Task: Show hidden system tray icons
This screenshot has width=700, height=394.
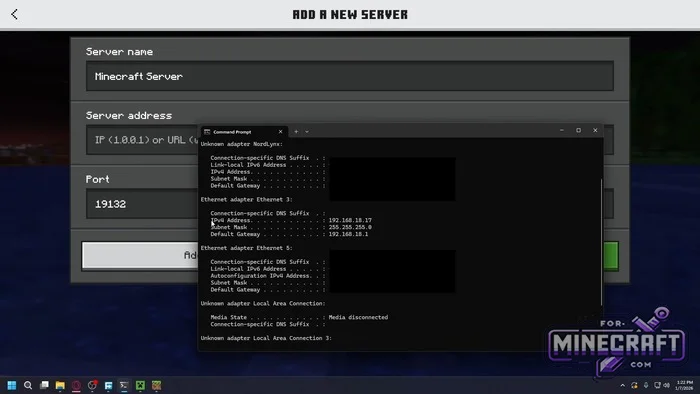Action: [x=622, y=385]
